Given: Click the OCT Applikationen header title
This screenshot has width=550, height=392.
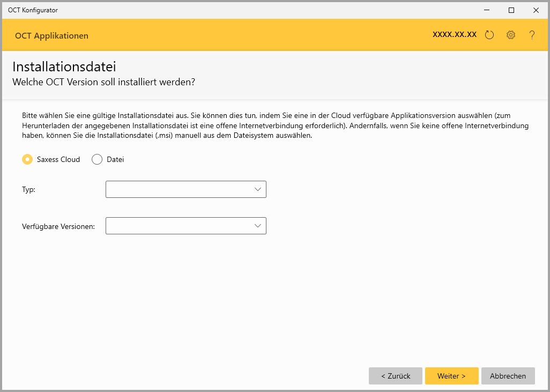Looking at the screenshot, I should (51, 36).
